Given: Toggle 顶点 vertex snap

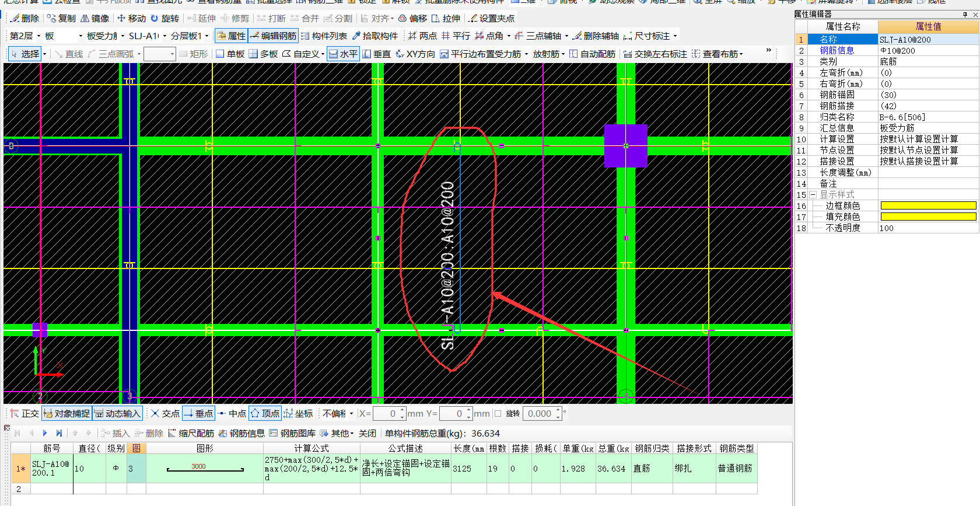Looking at the screenshot, I should coord(265,413).
